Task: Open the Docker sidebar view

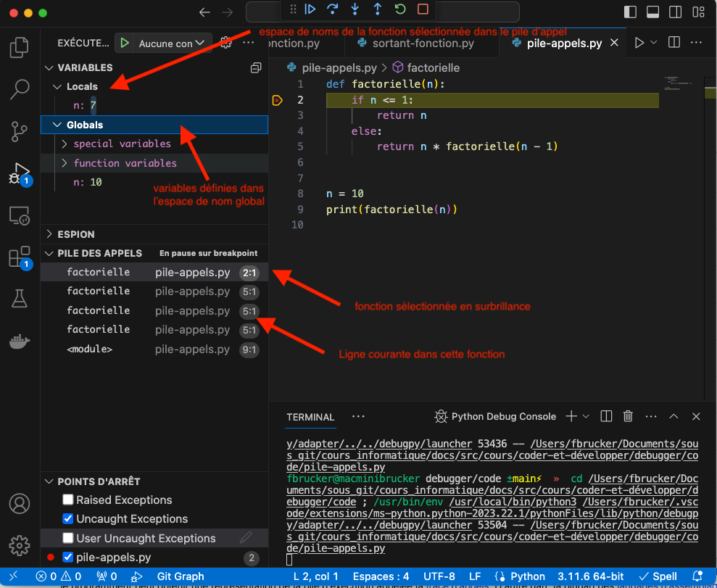Action: [x=19, y=341]
